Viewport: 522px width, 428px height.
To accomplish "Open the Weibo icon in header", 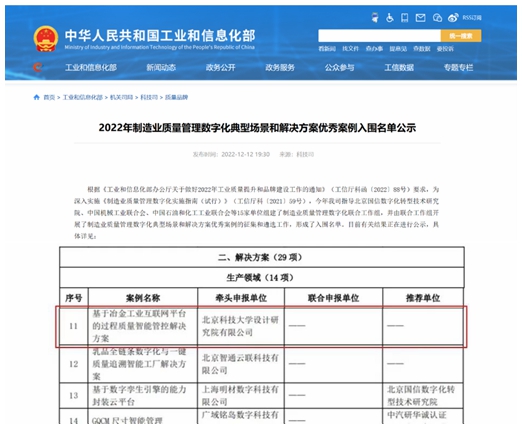I will click(453, 18).
